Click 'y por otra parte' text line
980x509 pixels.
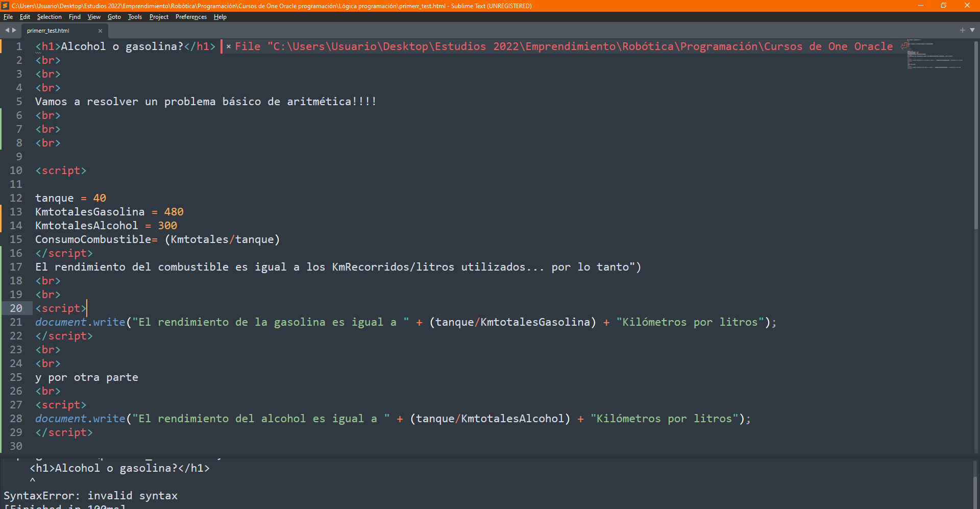click(87, 377)
